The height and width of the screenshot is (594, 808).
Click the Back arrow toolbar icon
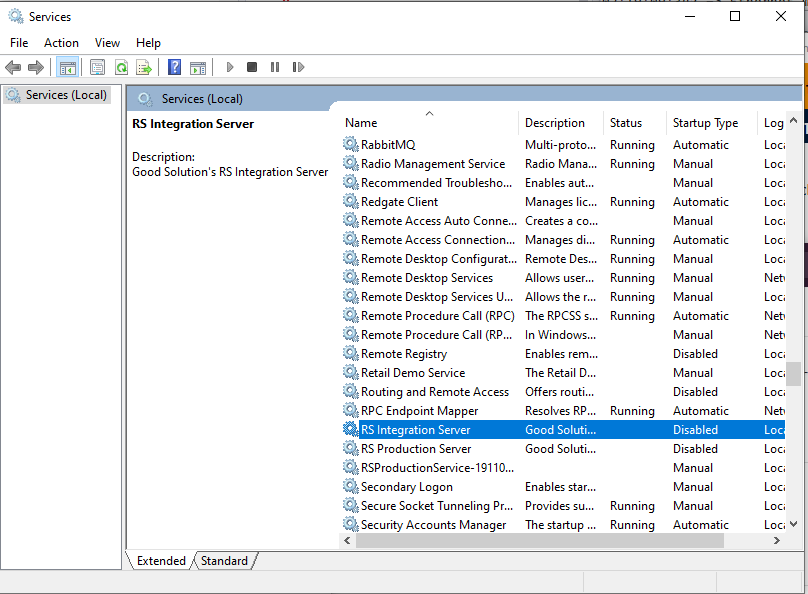tap(13, 67)
